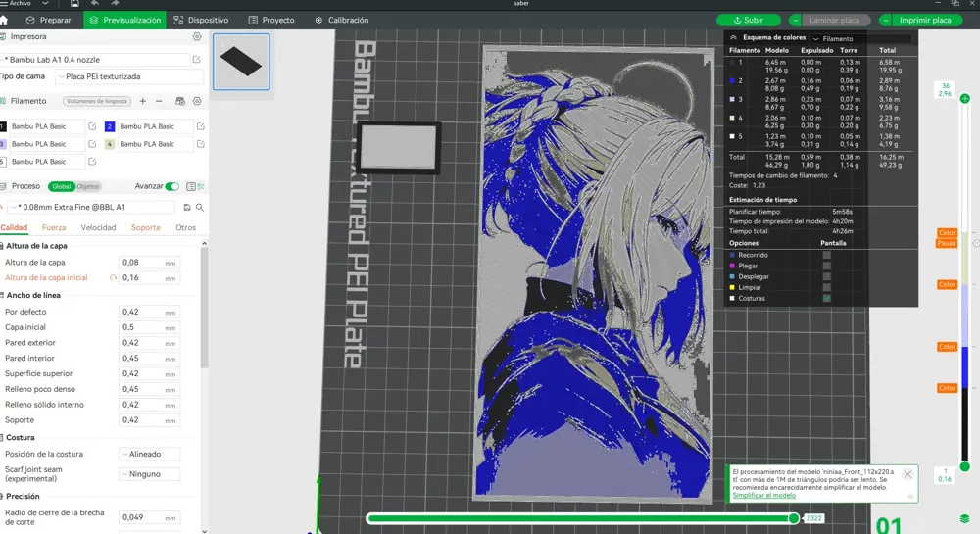Select the Velocidad settings tab

[x=98, y=228]
